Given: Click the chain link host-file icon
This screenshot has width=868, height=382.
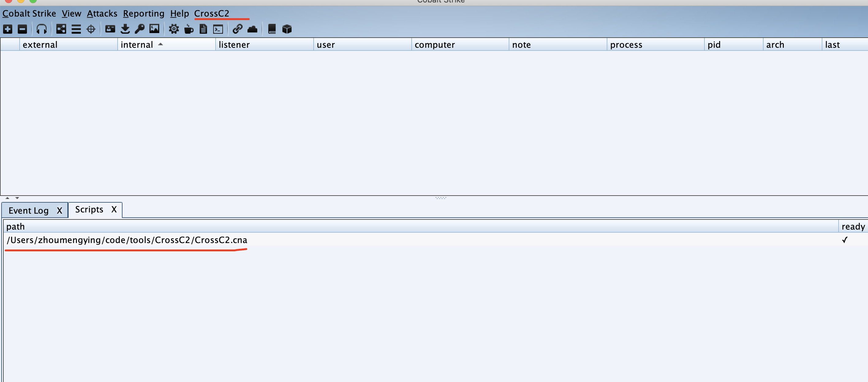Looking at the screenshot, I should tap(238, 29).
